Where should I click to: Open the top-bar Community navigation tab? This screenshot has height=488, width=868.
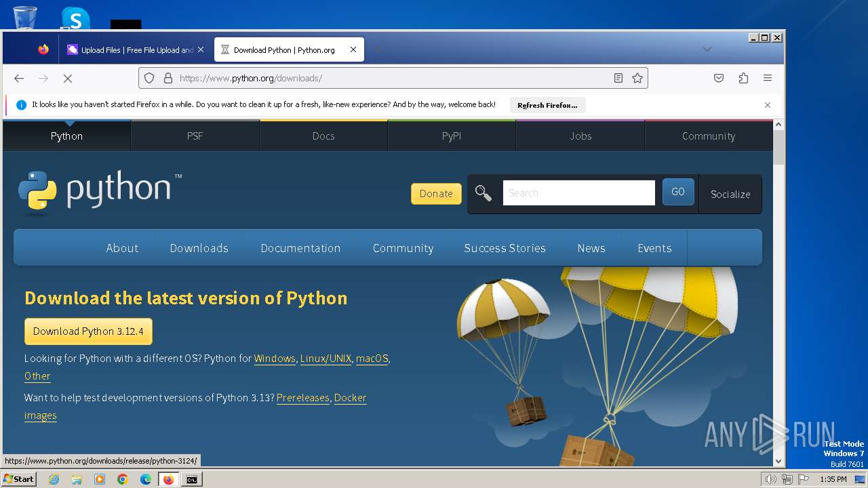[x=709, y=136]
